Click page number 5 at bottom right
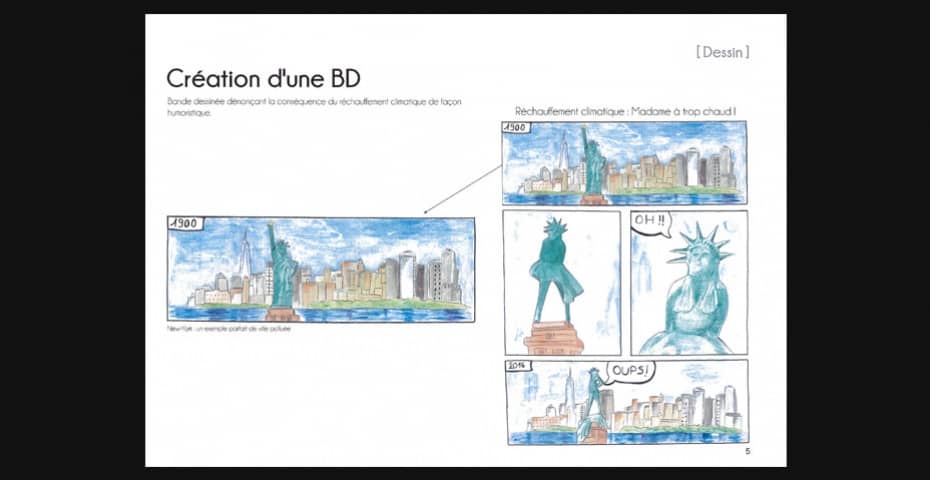Image resolution: width=930 pixels, height=480 pixels. [747, 452]
